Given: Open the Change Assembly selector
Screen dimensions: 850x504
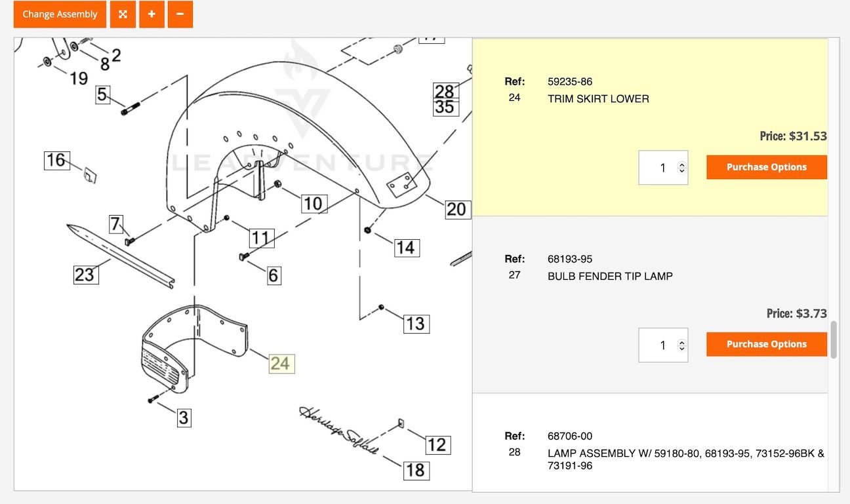Looking at the screenshot, I should click(60, 14).
